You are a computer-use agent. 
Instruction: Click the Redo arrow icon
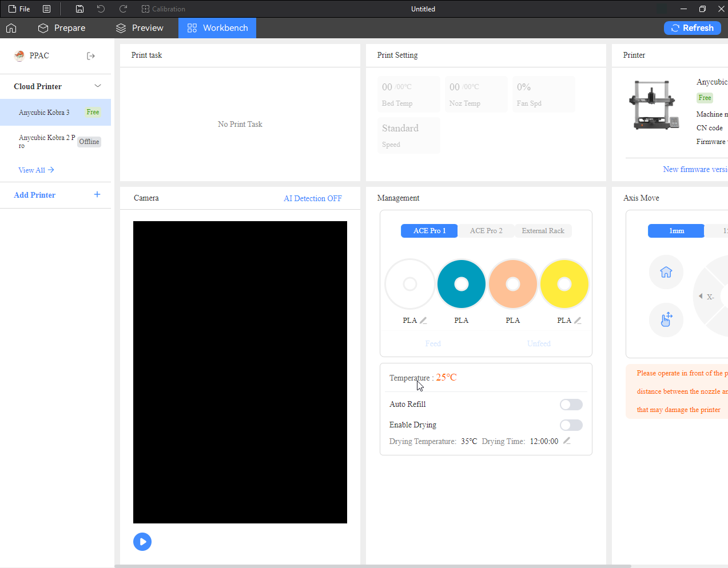point(123,9)
